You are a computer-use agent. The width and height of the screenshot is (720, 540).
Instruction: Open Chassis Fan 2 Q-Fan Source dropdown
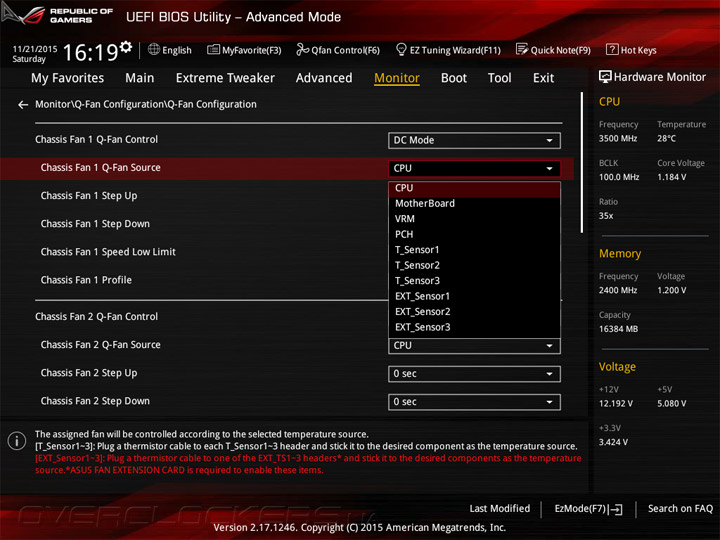(x=474, y=346)
